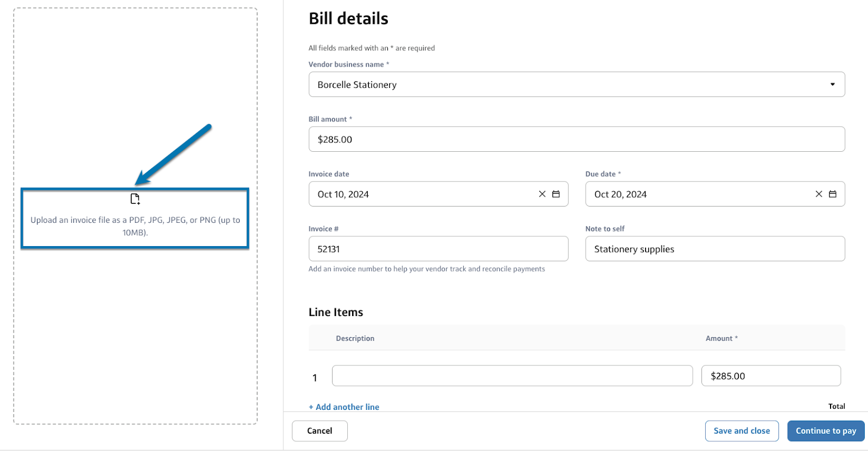This screenshot has height=451, width=868.
Task: Click the Invoice date Oct 10, 2024 field
Action: (x=423, y=194)
